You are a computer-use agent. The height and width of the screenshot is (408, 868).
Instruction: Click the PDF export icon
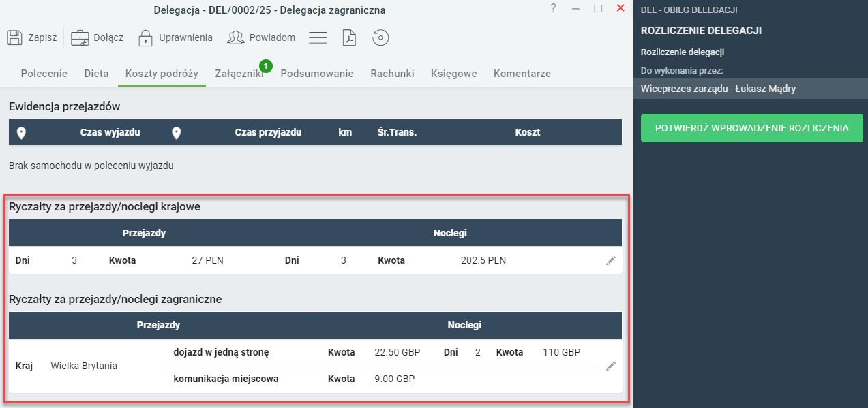point(349,37)
